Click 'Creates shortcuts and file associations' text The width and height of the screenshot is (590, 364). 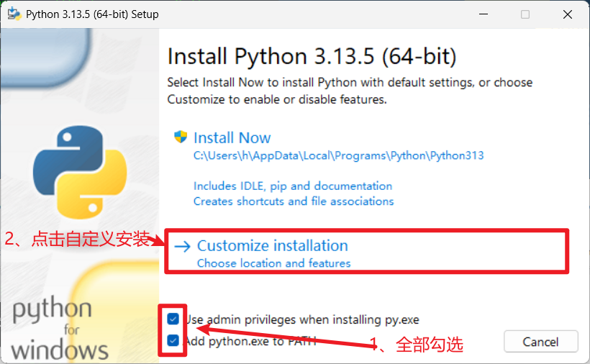click(x=294, y=201)
